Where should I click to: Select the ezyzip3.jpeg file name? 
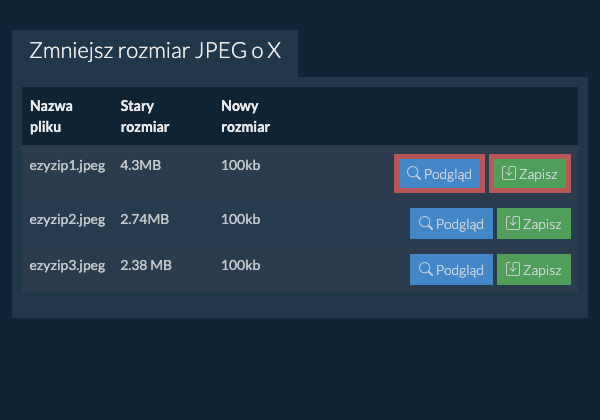click(67, 265)
